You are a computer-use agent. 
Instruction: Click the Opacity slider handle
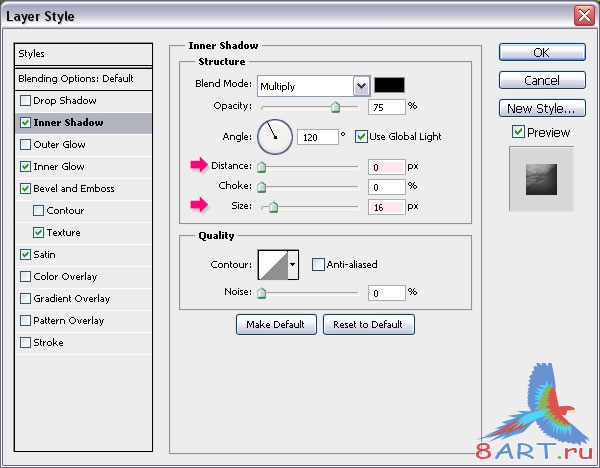coord(335,107)
